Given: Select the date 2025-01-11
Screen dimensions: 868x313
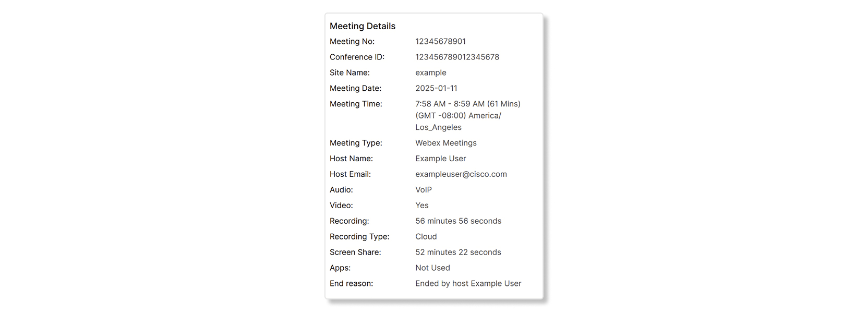Looking at the screenshot, I should point(437,88).
